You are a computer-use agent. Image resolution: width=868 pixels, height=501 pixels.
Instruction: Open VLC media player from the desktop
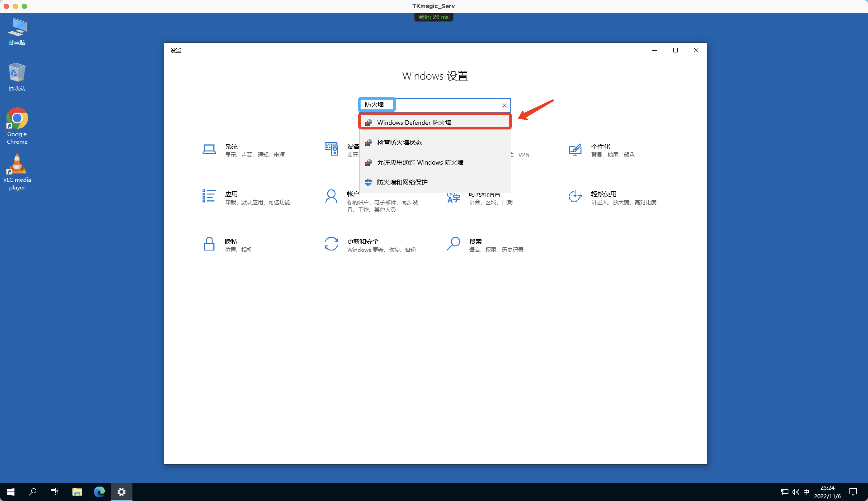pos(17,165)
